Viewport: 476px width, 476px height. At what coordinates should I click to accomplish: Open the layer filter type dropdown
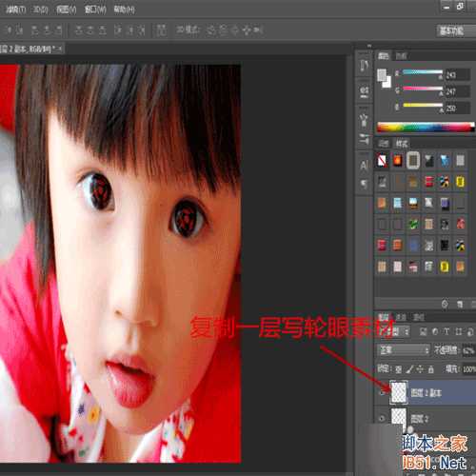pos(401,332)
